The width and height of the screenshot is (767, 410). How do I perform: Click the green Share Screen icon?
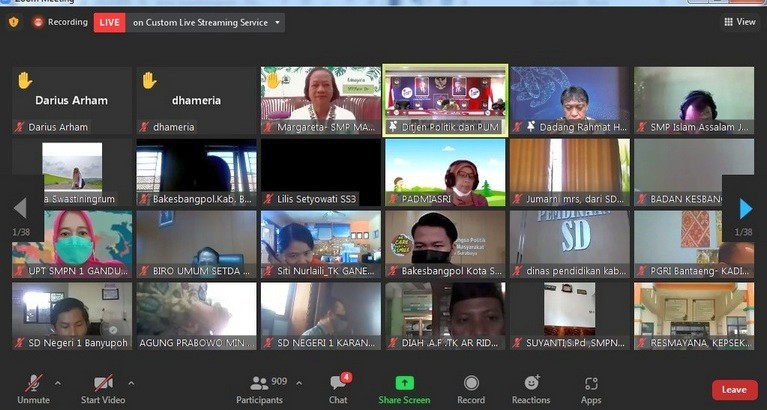click(404, 384)
